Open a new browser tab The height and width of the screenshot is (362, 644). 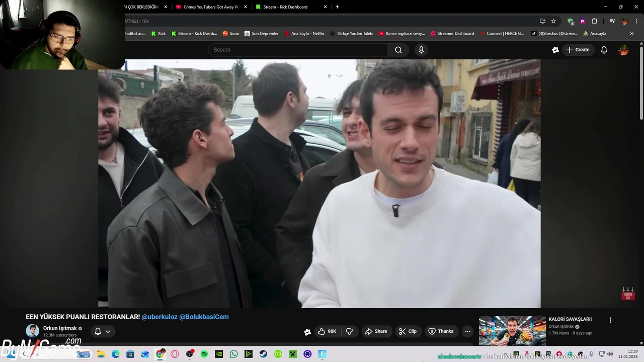coord(337,7)
